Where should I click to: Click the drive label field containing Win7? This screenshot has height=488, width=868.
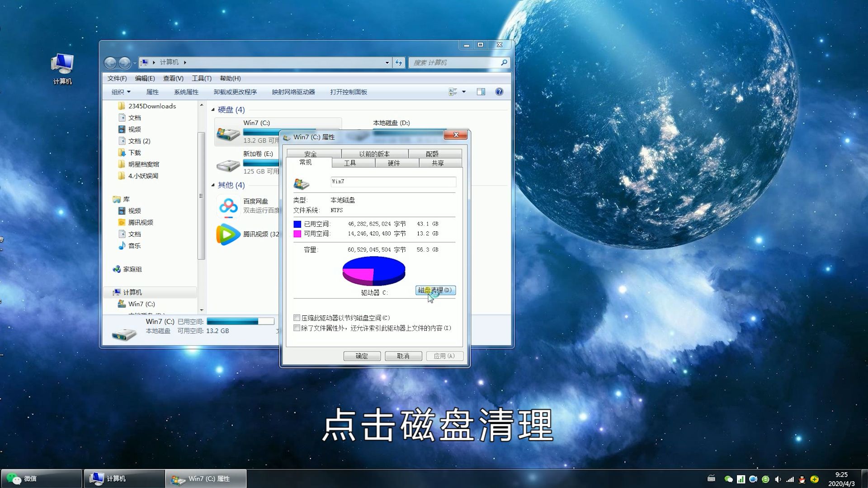tap(393, 182)
